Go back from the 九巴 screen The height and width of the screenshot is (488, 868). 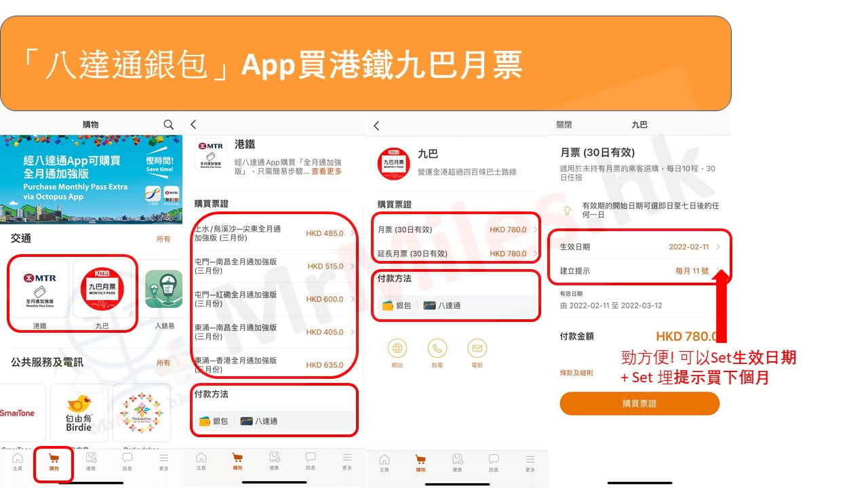[x=376, y=126]
